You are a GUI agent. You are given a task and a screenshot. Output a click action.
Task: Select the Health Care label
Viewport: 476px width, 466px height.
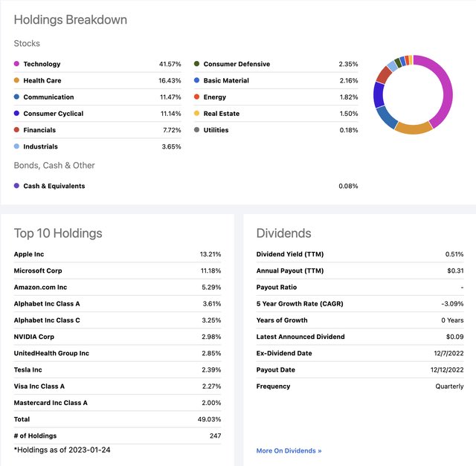(x=42, y=80)
